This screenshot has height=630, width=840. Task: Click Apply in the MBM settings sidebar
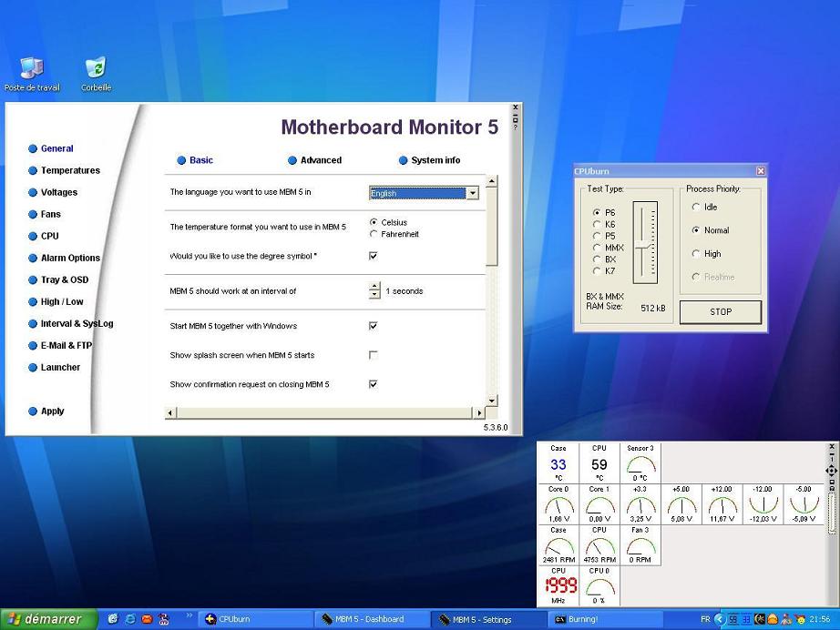pos(46,412)
